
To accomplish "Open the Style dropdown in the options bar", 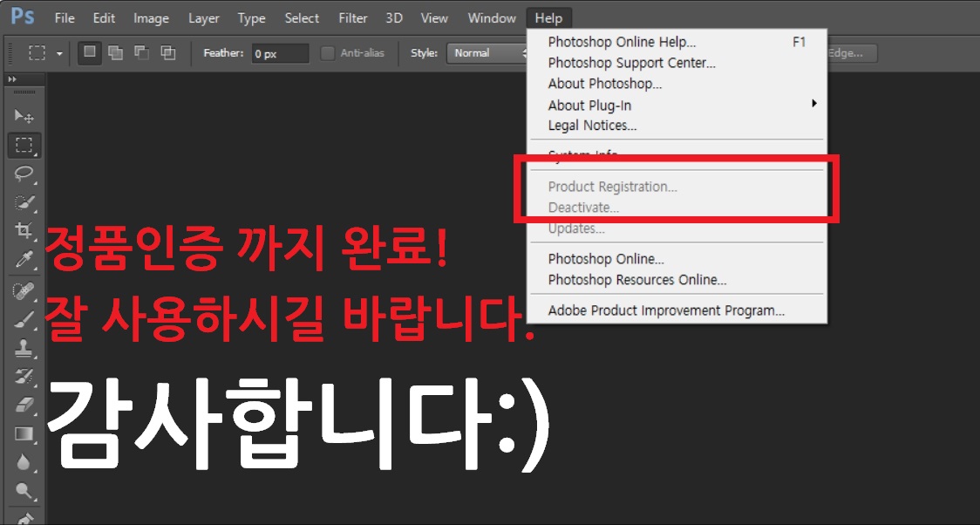I will click(488, 52).
